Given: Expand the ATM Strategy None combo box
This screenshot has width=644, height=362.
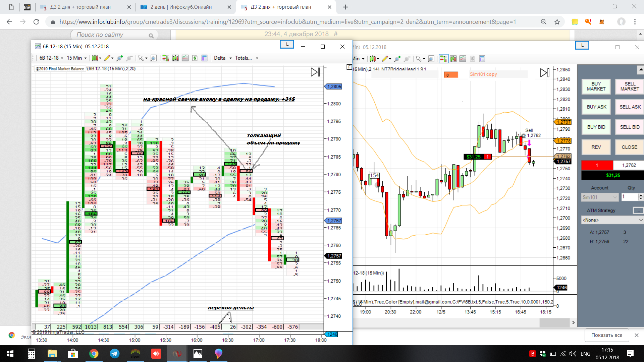Looking at the screenshot, I should pyautogui.click(x=612, y=220).
